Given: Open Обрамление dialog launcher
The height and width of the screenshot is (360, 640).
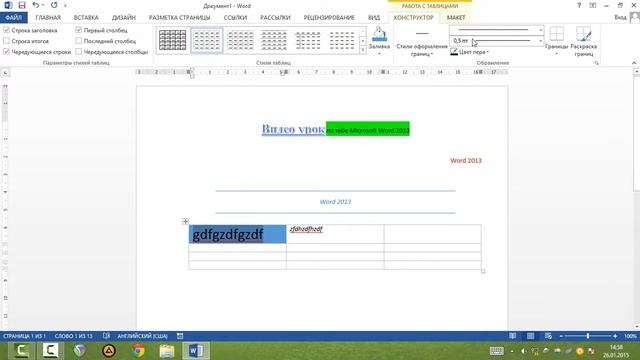Looking at the screenshot, I should click(596, 63).
